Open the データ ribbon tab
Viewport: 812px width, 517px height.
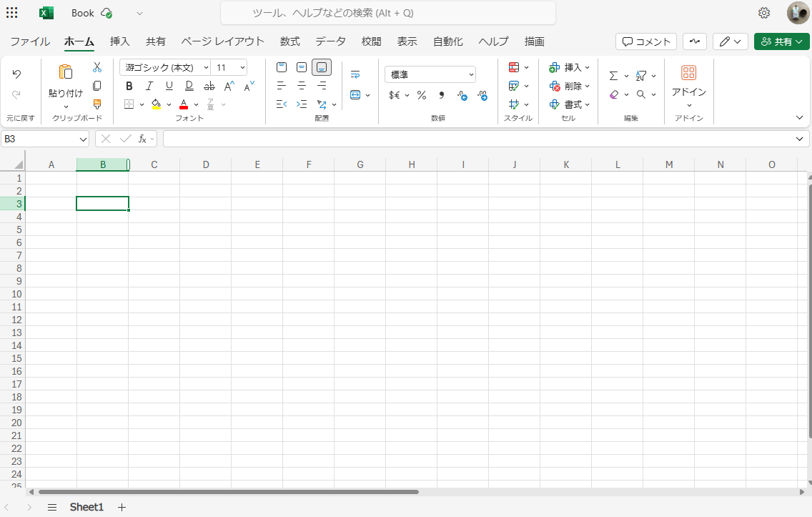[330, 41]
